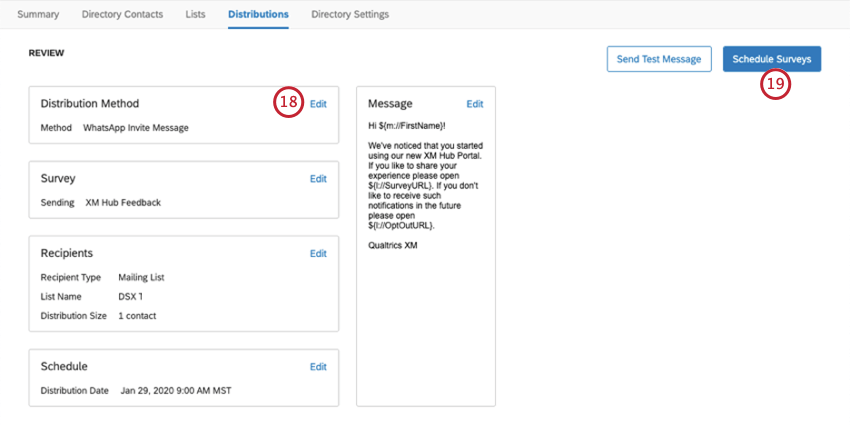Edit the Message content

pyautogui.click(x=475, y=104)
